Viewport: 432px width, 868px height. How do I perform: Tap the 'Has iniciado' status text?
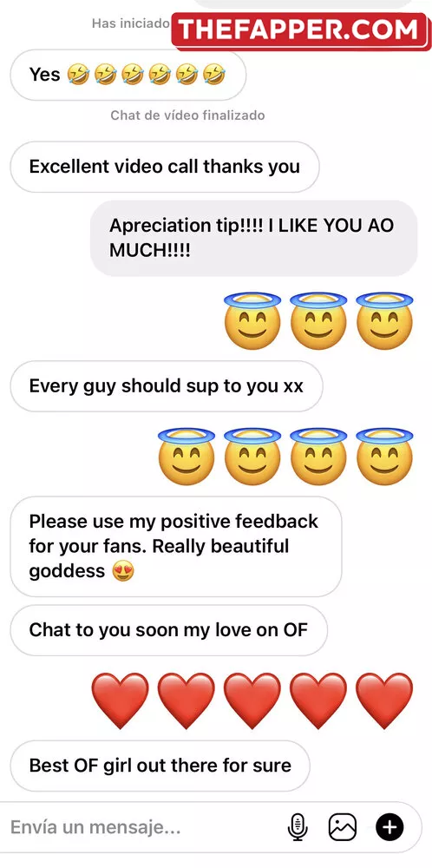pos(130,23)
